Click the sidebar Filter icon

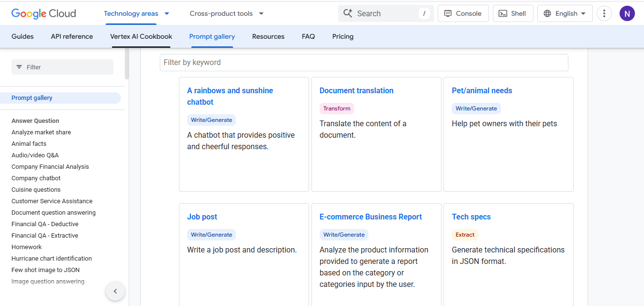(x=19, y=67)
